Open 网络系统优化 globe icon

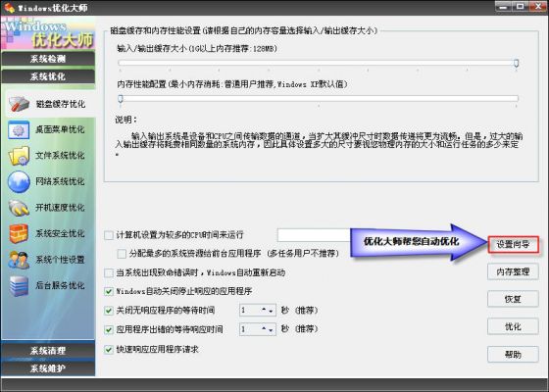tap(19, 181)
